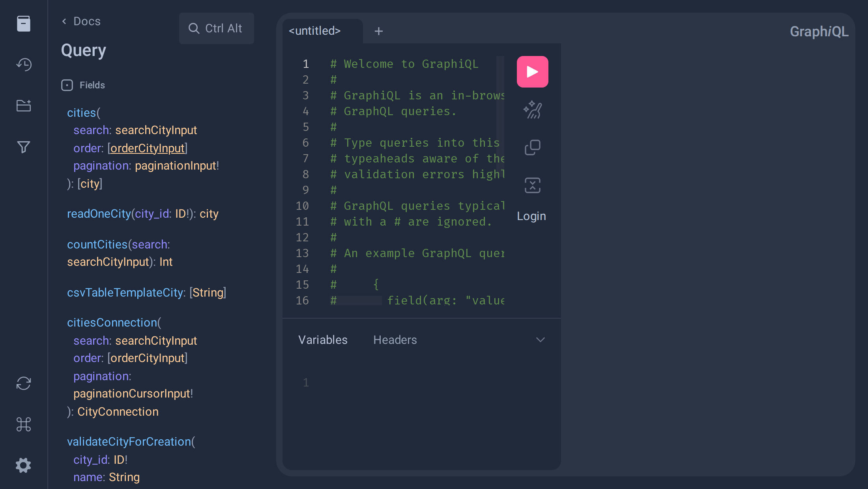
Task: Click the Login button
Action: pos(531,216)
